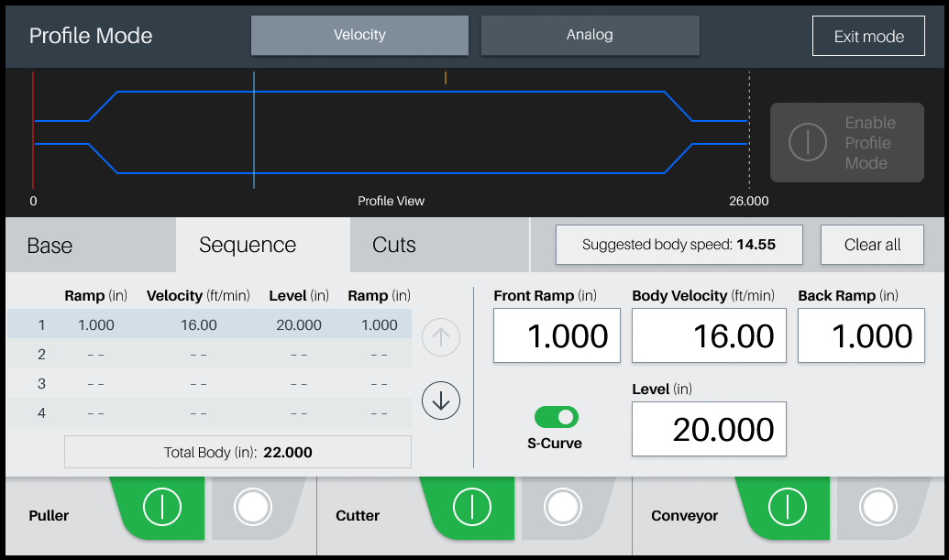The image size is (949, 560).
Task: Click Clear all button
Action: 872,245
